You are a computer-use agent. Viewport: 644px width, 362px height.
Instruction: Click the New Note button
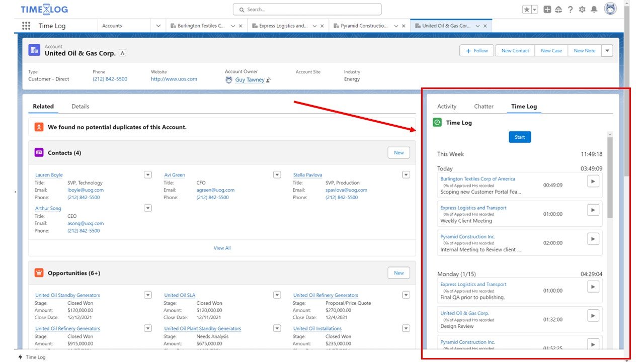[x=585, y=50]
